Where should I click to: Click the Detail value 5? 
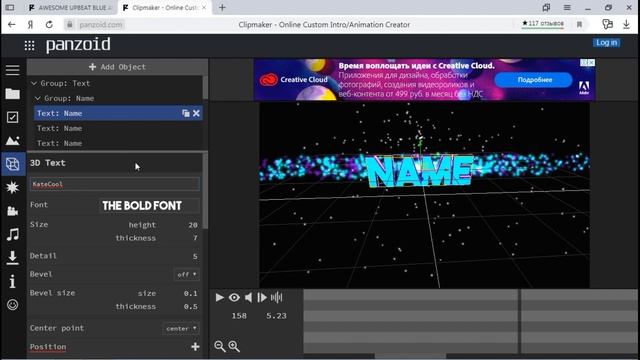pyautogui.click(x=195, y=256)
